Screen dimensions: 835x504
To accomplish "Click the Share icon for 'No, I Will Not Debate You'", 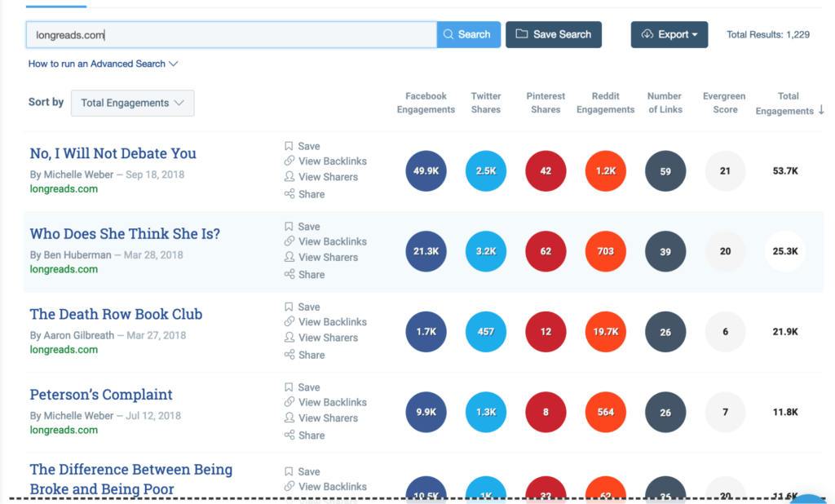I will point(289,194).
